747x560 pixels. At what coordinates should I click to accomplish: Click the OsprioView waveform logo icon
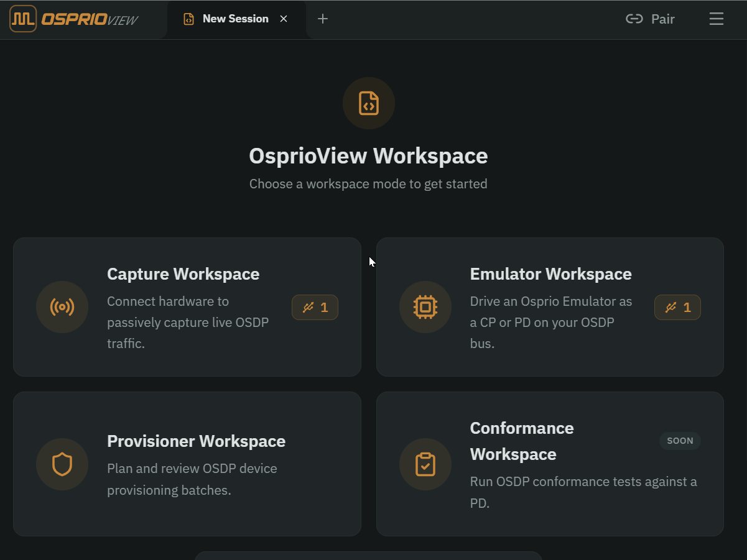coord(23,19)
